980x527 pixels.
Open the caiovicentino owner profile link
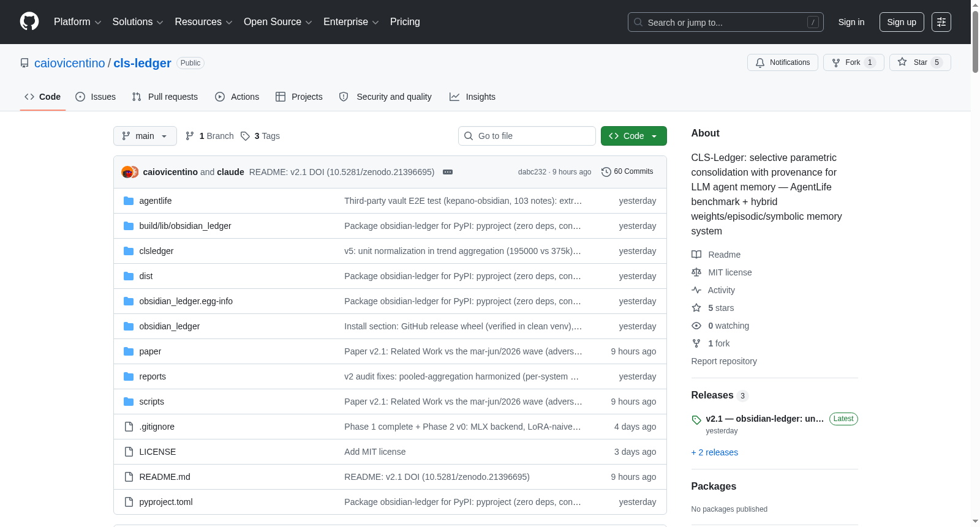tap(70, 63)
